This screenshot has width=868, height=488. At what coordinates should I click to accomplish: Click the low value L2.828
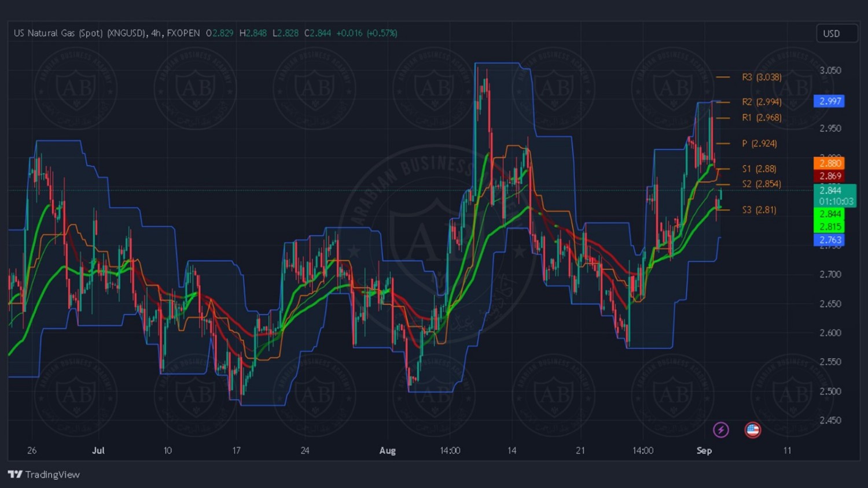pos(285,33)
